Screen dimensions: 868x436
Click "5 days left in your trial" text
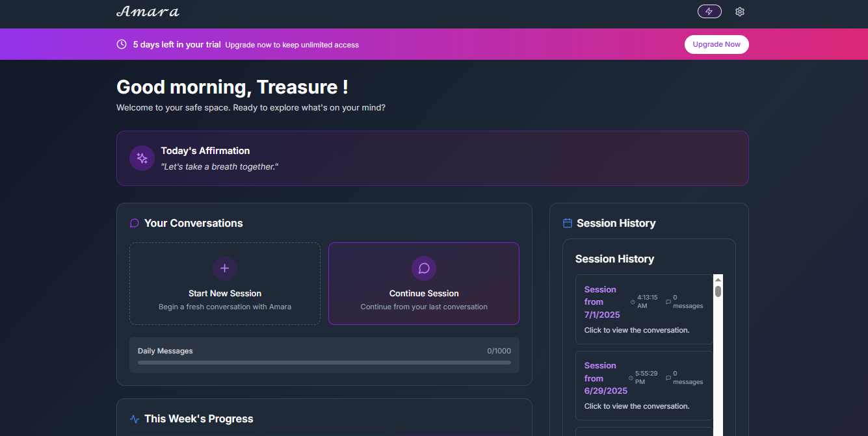pyautogui.click(x=177, y=45)
